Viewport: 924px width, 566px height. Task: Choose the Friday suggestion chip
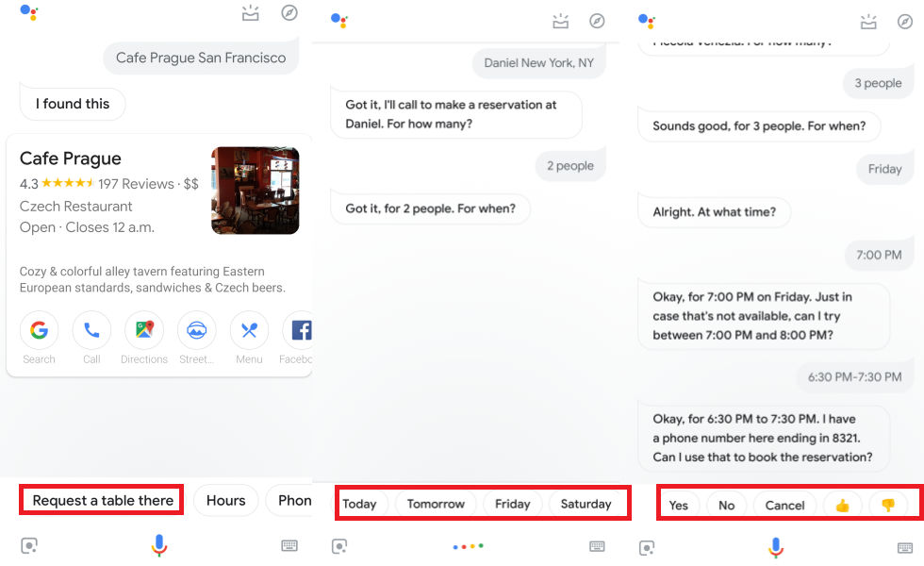click(512, 504)
